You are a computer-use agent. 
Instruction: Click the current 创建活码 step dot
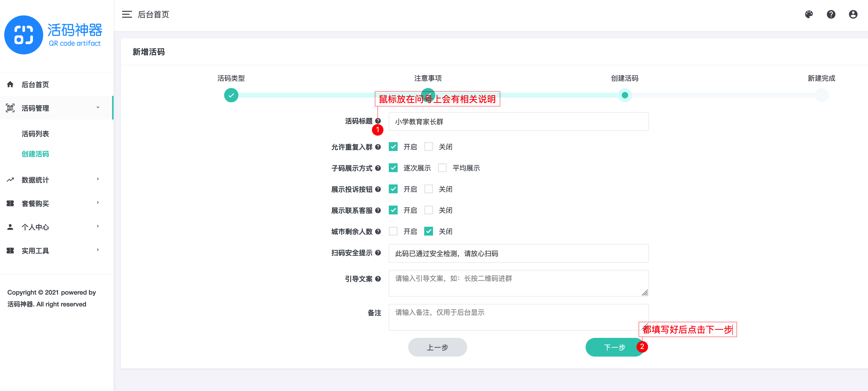coord(625,95)
